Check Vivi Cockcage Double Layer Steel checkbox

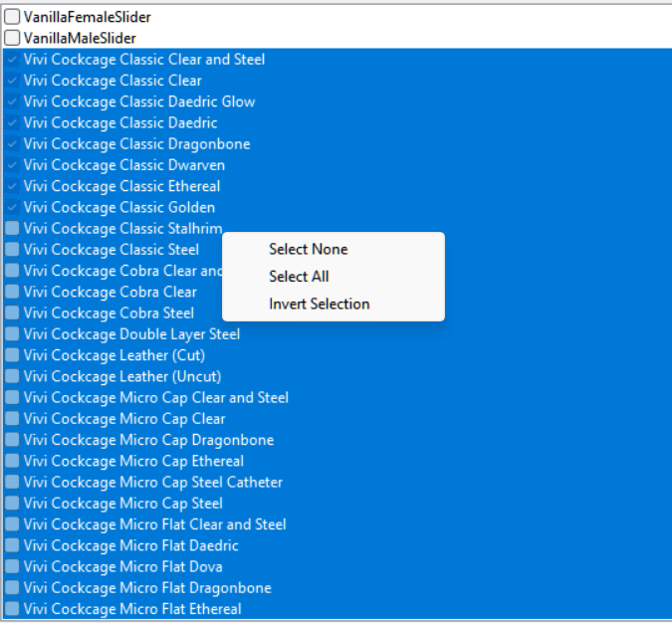click(x=12, y=334)
